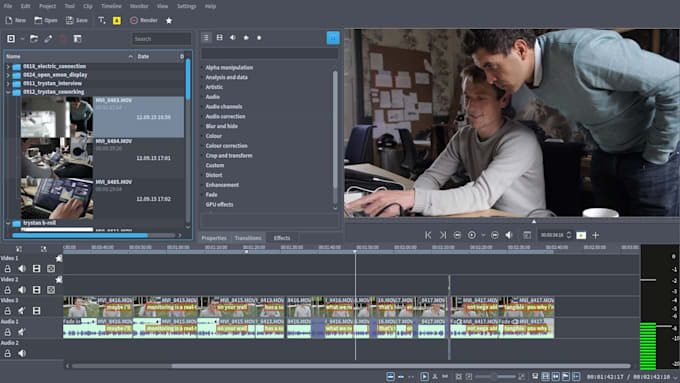Open the Settings menu
This screenshot has height=383, width=680.
pyautogui.click(x=187, y=6)
